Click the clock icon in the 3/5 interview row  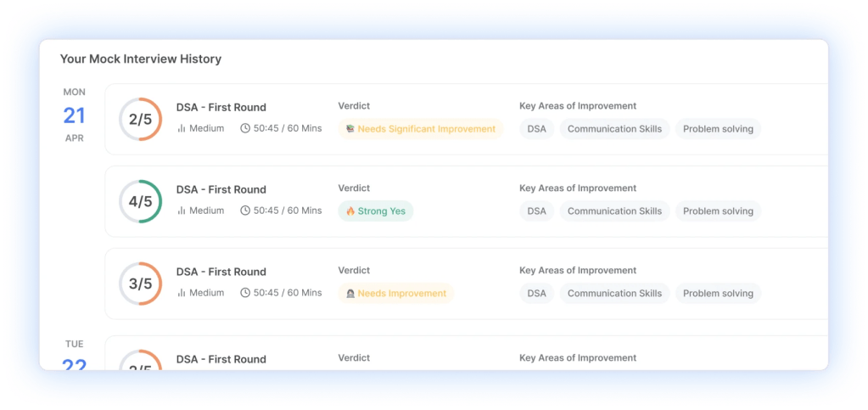[245, 293]
